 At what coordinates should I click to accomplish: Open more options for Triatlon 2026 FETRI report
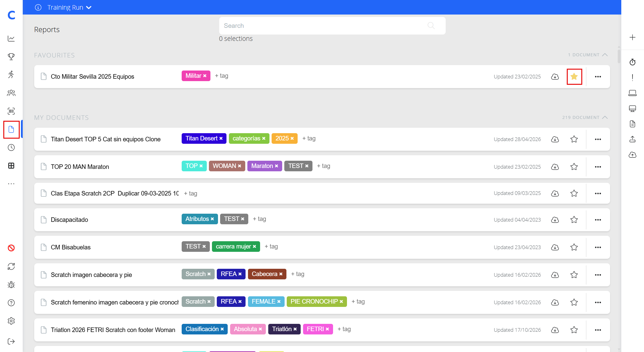598,330
